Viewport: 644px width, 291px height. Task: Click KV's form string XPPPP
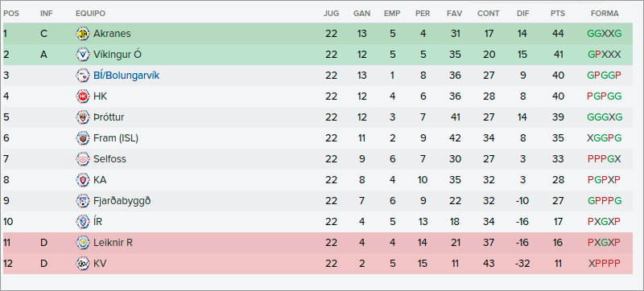pyautogui.click(x=605, y=264)
